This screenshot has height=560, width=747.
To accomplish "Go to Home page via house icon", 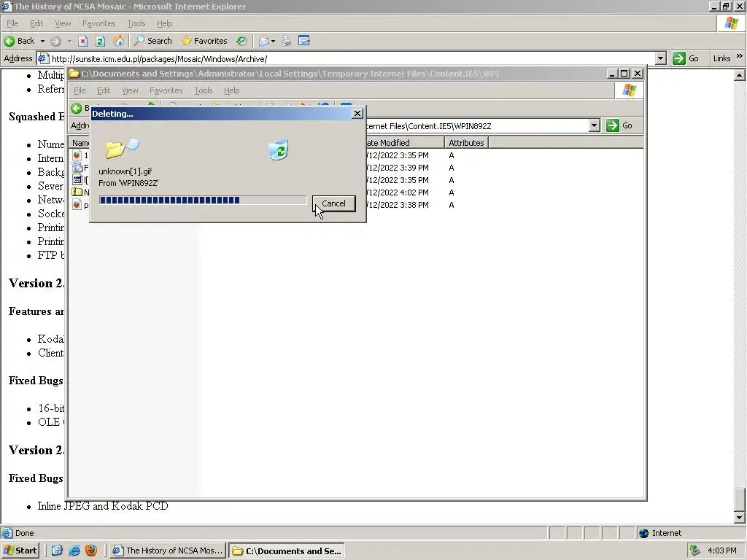I will (118, 41).
